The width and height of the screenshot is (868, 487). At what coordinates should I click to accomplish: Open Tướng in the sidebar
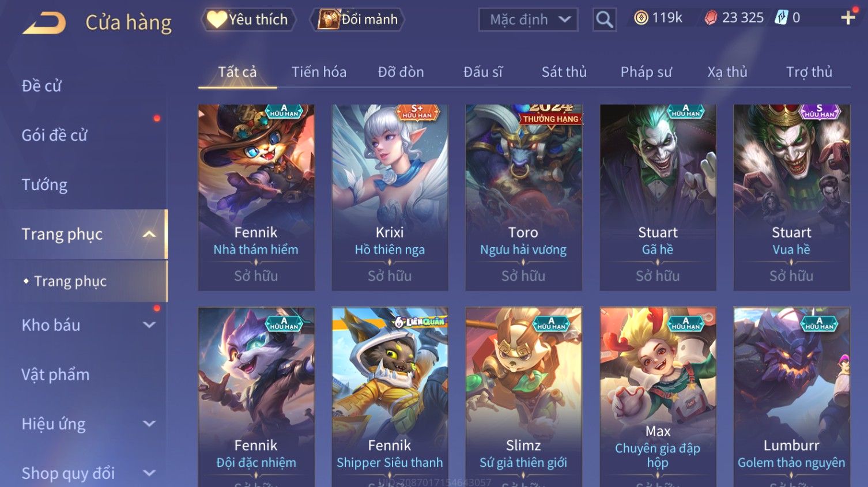[x=44, y=184]
